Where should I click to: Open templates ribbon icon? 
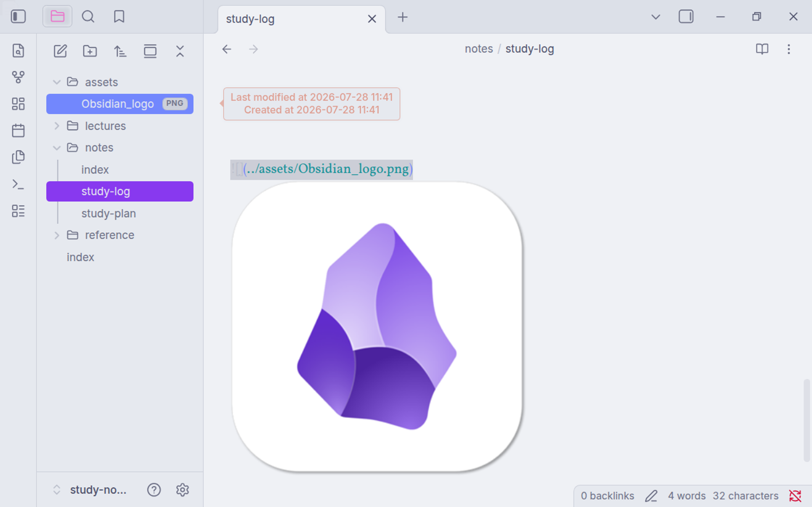18,157
